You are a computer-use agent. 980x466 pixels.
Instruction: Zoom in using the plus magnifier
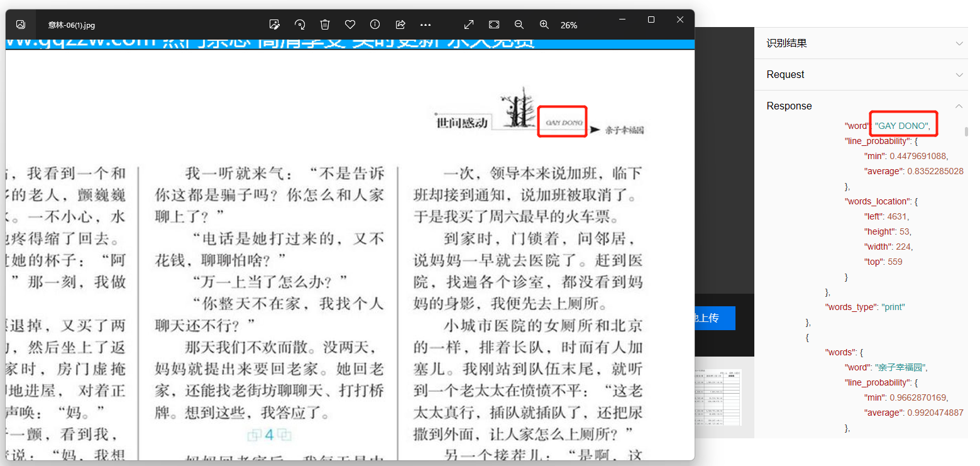(544, 25)
